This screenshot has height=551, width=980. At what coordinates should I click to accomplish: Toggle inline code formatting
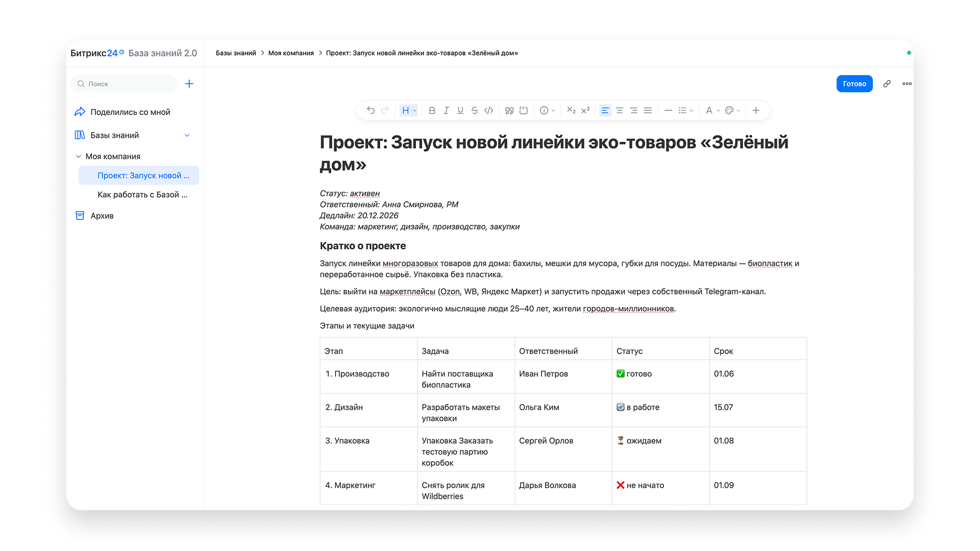coord(489,110)
